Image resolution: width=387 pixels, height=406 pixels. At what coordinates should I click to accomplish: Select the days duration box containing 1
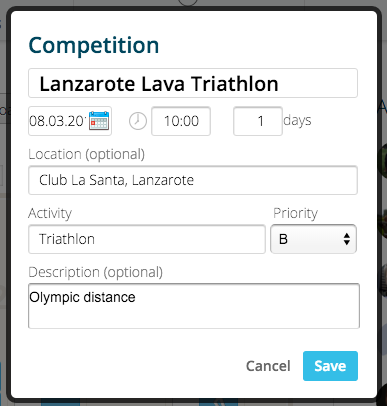[x=258, y=121]
